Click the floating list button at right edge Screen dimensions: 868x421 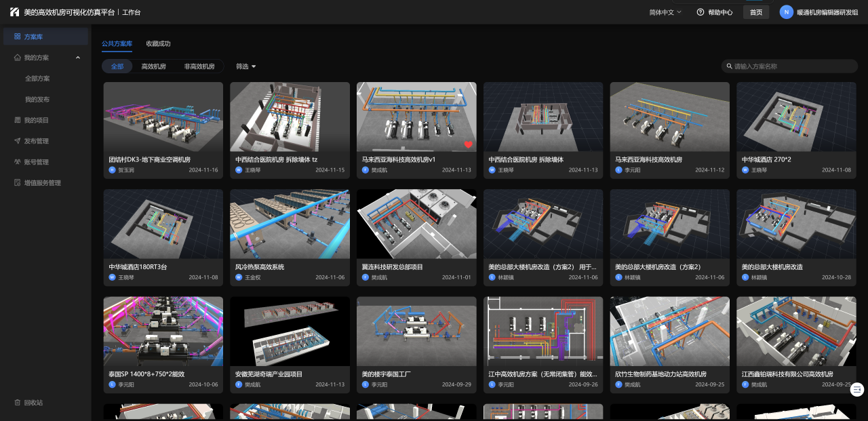857,389
